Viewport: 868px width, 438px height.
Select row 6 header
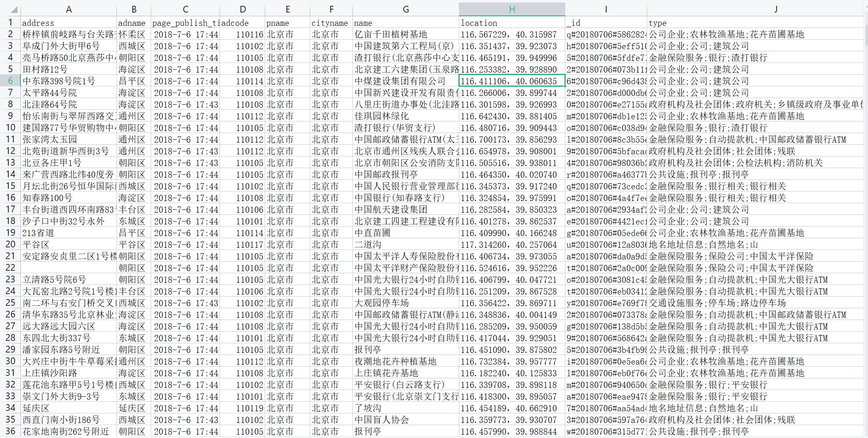[10, 81]
